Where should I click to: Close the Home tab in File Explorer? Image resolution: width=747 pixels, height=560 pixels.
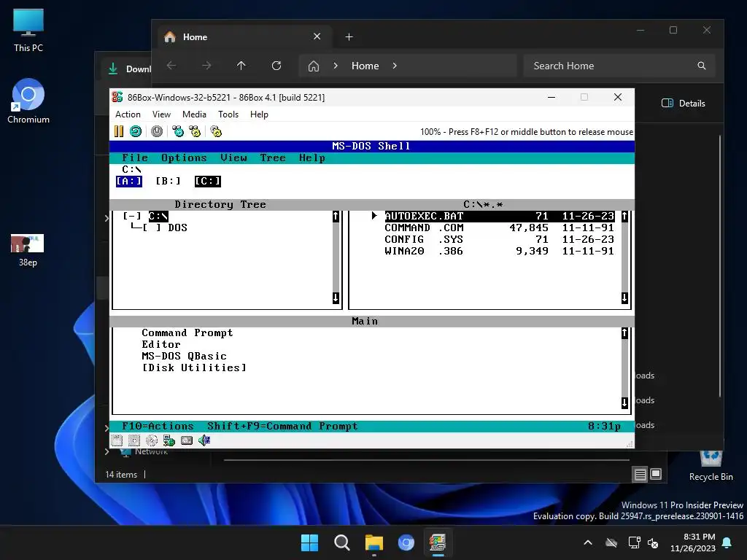click(317, 36)
